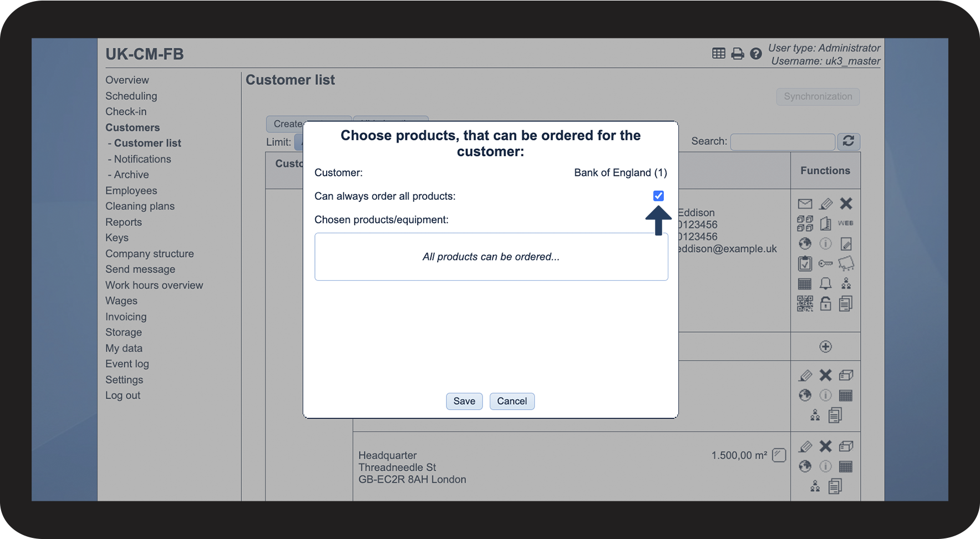
Task: Click the bell notification icon
Action: (x=826, y=284)
